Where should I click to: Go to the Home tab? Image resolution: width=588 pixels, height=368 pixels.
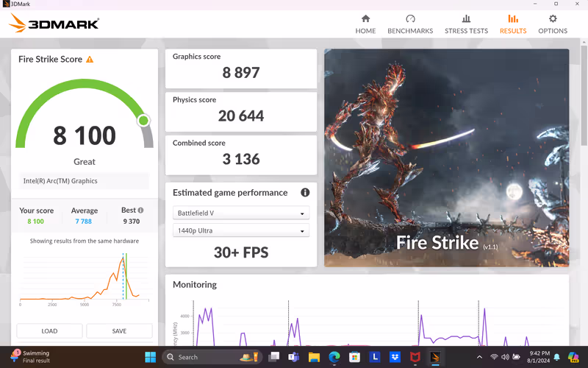[x=365, y=24]
